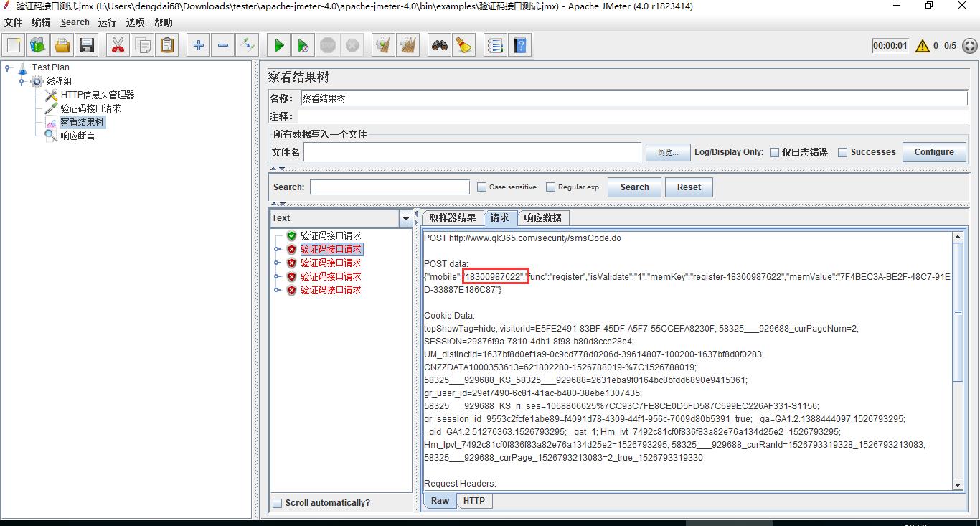Select 线程组 thread group node
Screen dimensions: 980x526
[59, 81]
